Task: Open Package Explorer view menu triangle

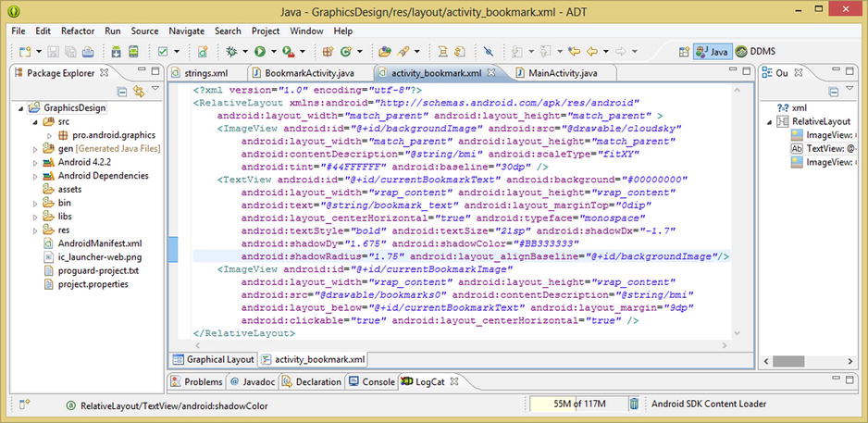Action: coord(155,88)
